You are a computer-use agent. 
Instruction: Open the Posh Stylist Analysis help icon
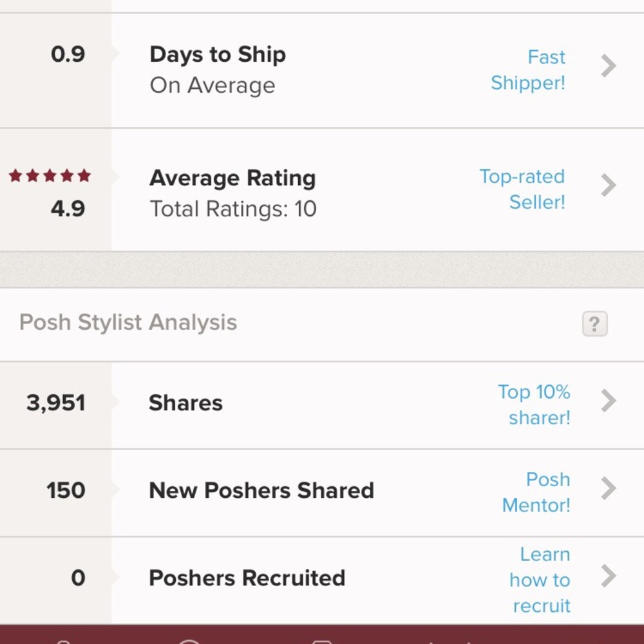(594, 324)
